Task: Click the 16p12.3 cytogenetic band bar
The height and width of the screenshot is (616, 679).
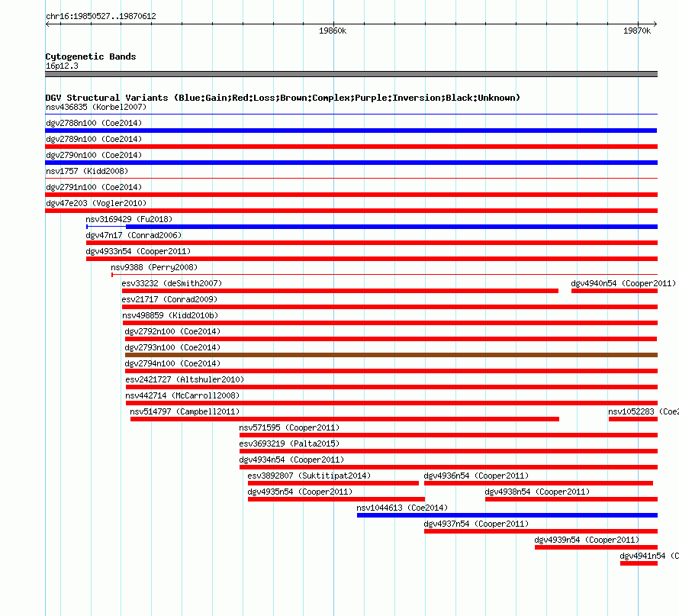Action: [x=351, y=74]
